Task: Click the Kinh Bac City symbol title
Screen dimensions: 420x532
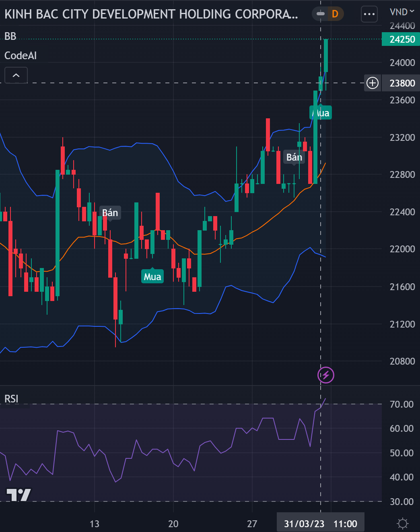Action: [x=151, y=14]
